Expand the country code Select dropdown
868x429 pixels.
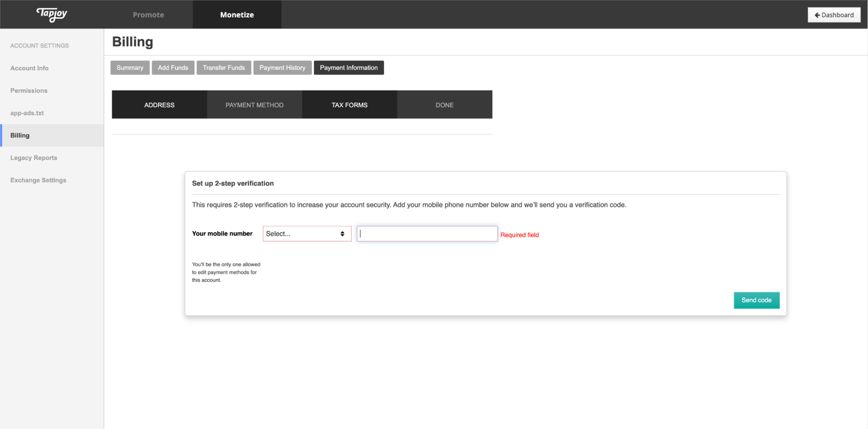coord(307,234)
